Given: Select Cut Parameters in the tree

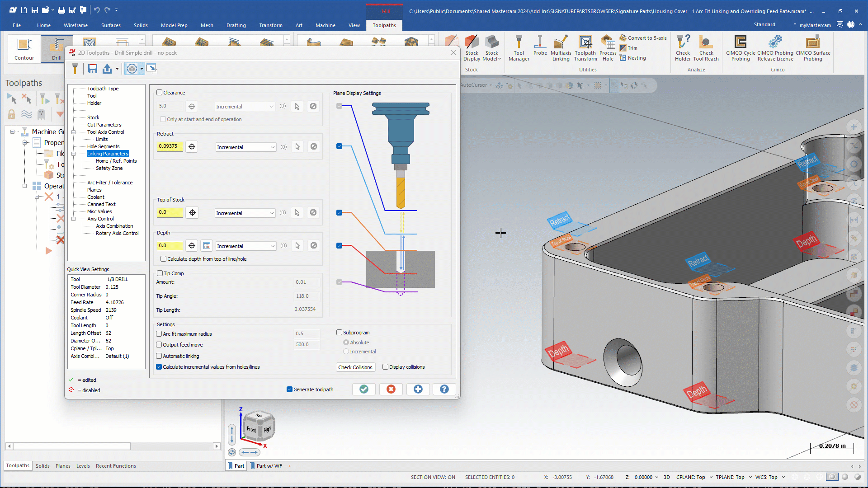Looking at the screenshot, I should click(104, 125).
